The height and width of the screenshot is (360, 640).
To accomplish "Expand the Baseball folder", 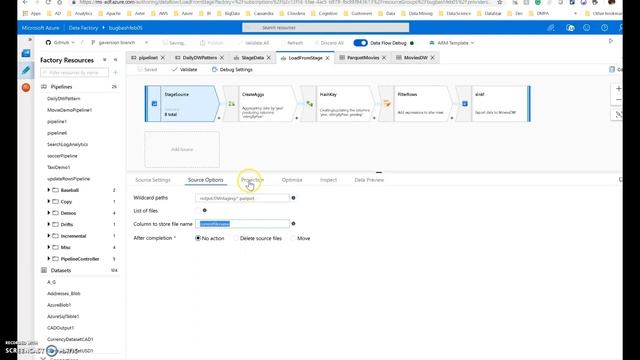I will tap(49, 190).
